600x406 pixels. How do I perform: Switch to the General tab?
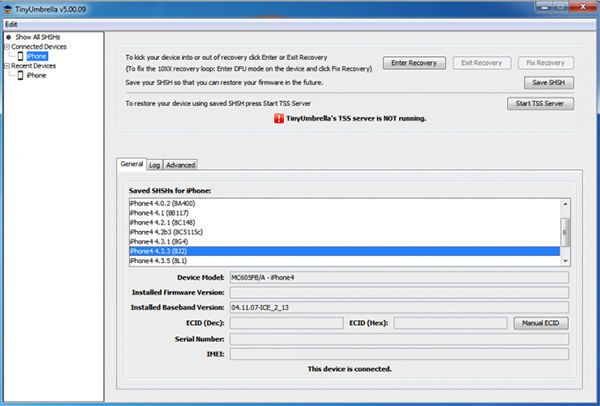pyautogui.click(x=132, y=164)
